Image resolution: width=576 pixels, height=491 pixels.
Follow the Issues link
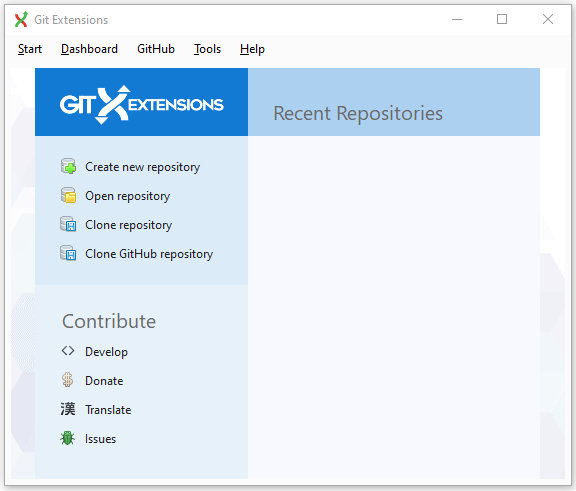click(100, 438)
